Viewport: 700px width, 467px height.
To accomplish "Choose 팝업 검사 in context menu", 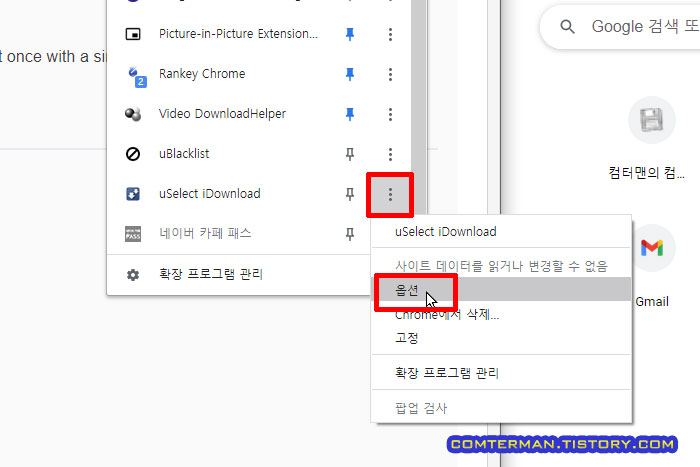I will [501, 408].
